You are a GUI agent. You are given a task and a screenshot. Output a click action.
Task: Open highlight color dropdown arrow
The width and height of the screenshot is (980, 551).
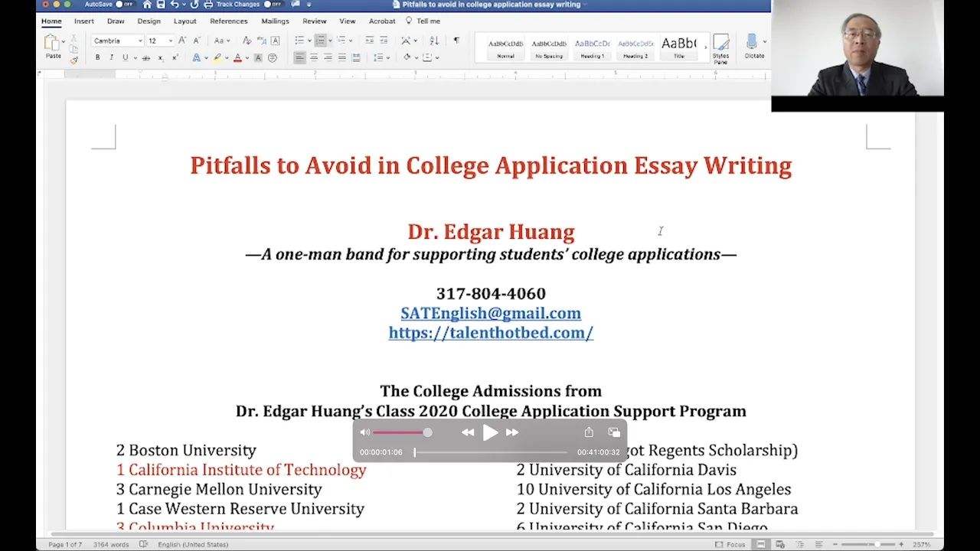click(x=227, y=57)
